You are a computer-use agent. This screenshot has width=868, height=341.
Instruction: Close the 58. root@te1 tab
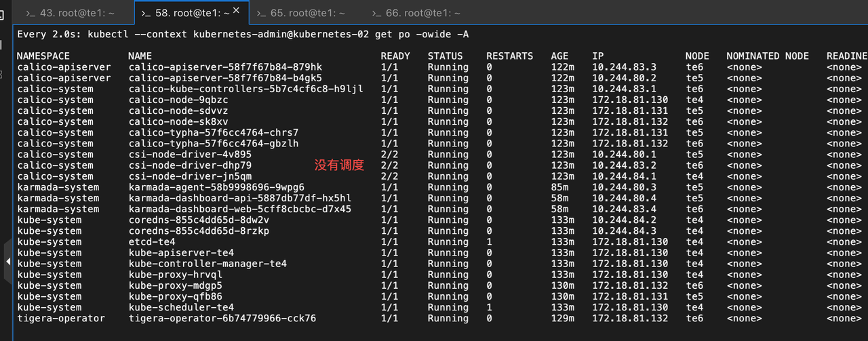(x=236, y=11)
